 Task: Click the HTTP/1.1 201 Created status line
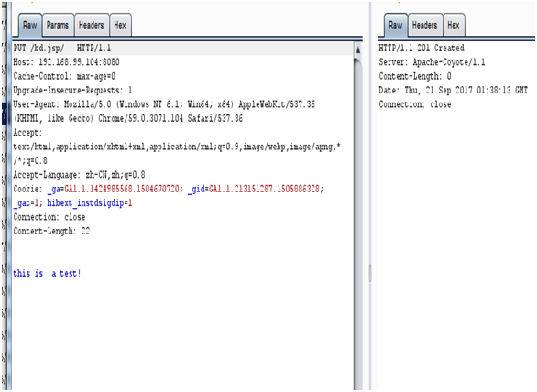coord(422,48)
